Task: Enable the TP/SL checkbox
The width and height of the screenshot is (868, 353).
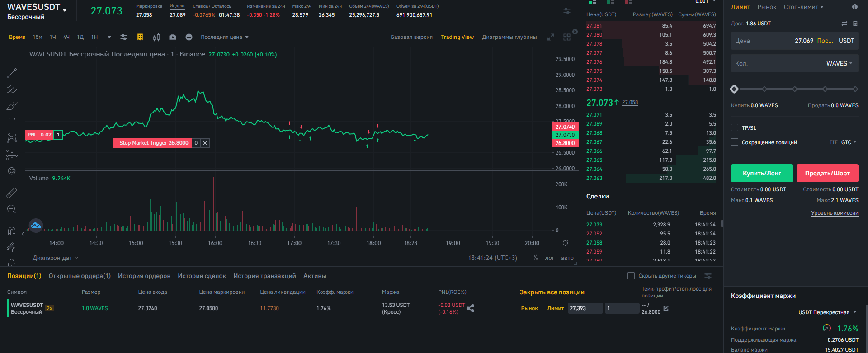Action: [735, 127]
